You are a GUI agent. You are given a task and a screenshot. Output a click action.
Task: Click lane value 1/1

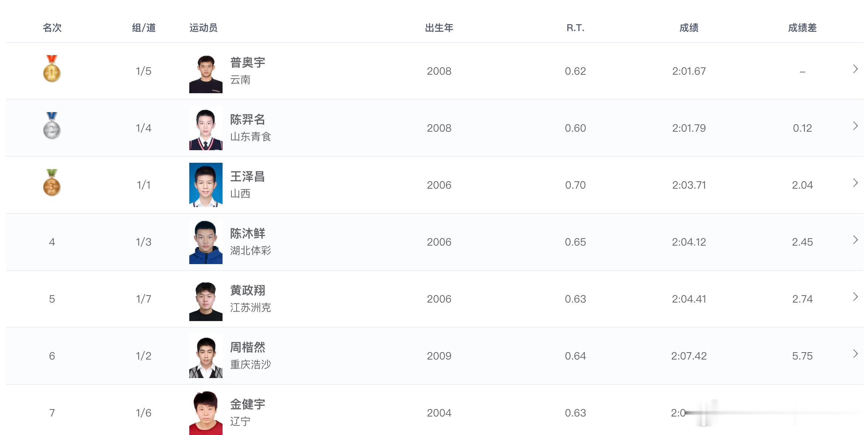tap(143, 185)
